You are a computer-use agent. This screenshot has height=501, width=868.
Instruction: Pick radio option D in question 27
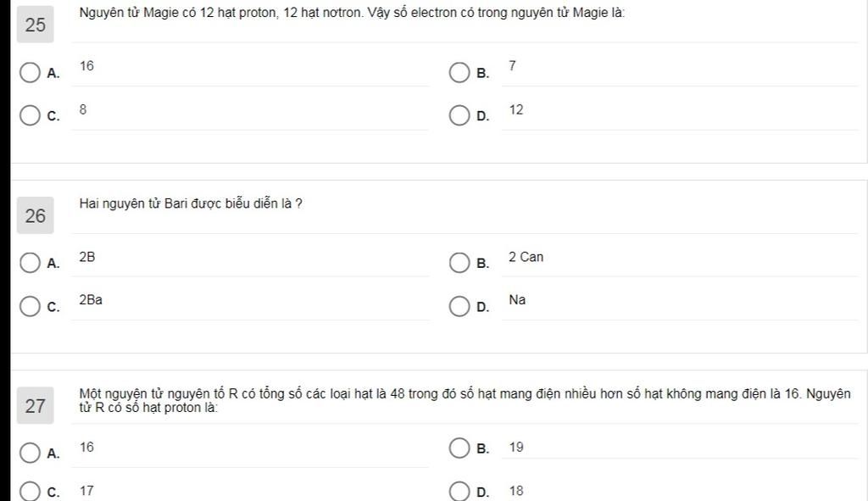click(459, 492)
